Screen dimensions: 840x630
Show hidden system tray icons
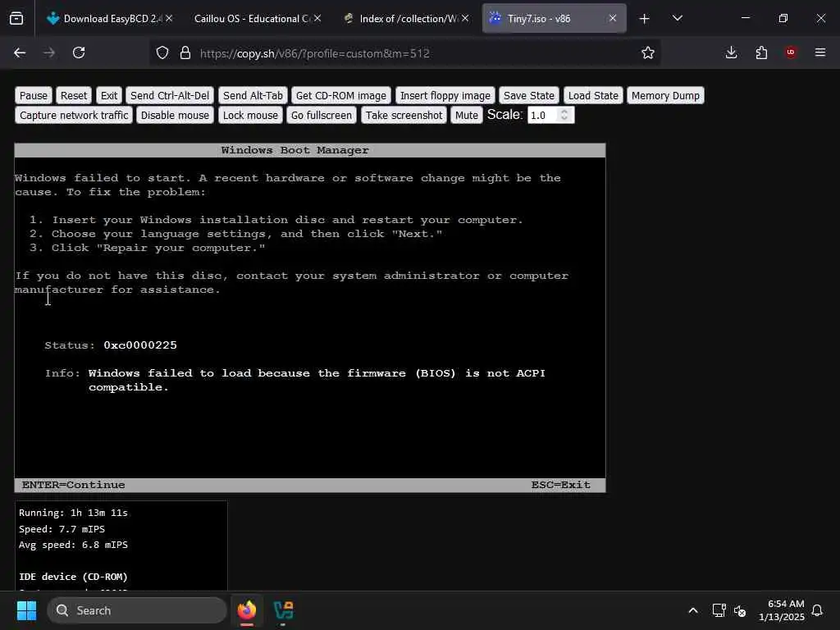pyautogui.click(x=692, y=610)
